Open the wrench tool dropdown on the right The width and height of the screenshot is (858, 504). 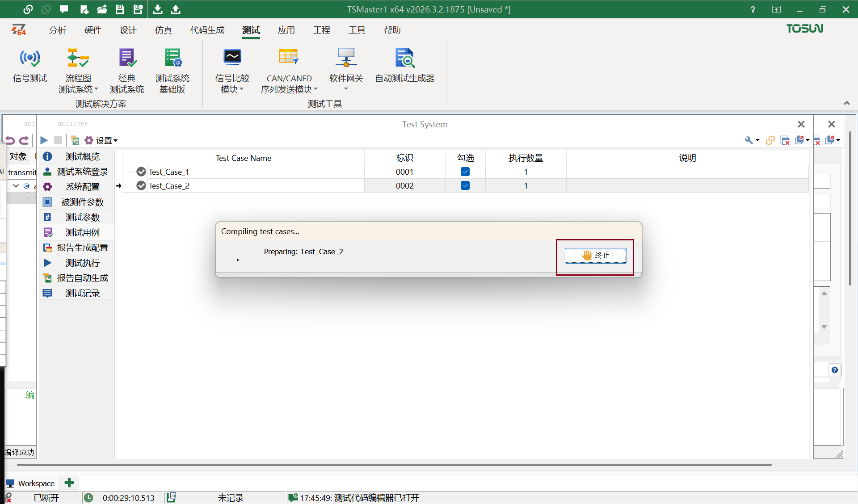click(752, 140)
